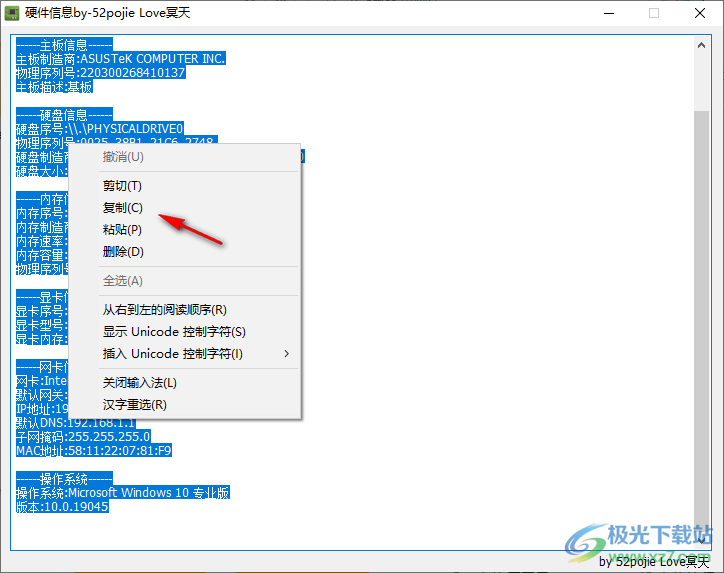Close the 硬件信息 window
Screen dimensions: 724x573
(x=700, y=13)
